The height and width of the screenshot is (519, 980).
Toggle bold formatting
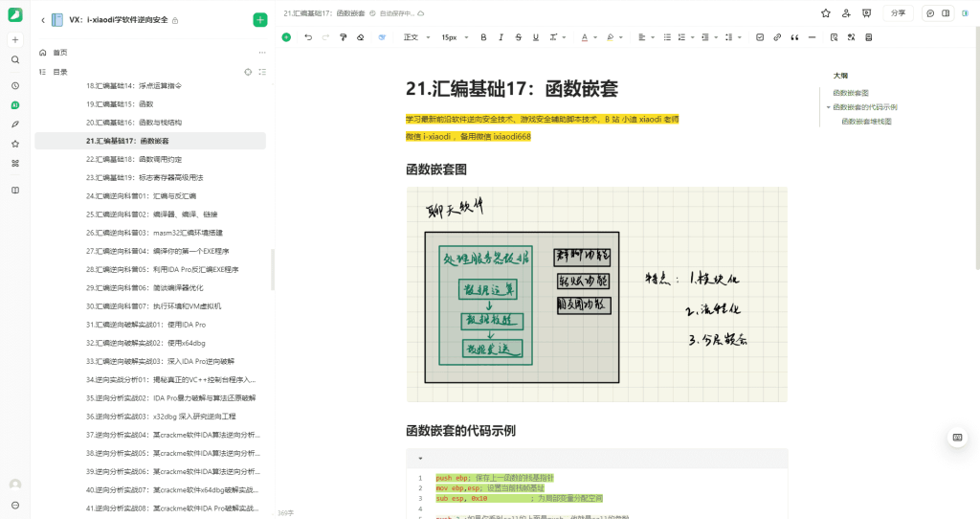click(x=483, y=37)
